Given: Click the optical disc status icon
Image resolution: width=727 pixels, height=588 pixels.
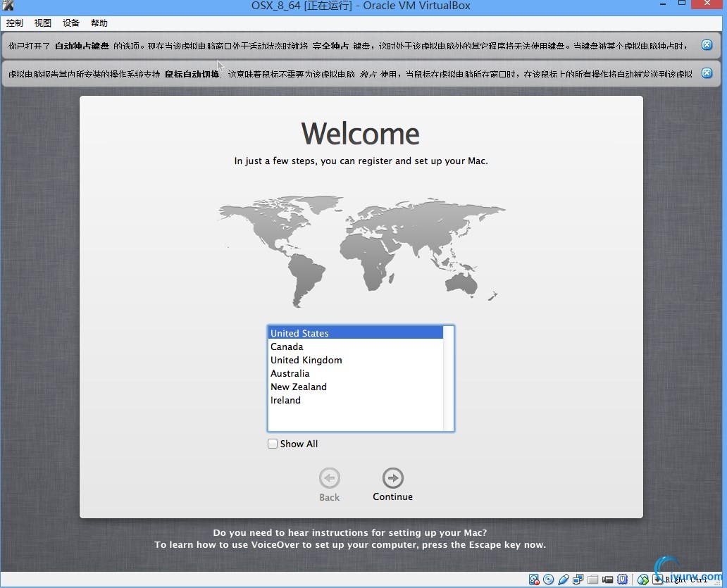Looking at the screenshot, I should click(549, 579).
